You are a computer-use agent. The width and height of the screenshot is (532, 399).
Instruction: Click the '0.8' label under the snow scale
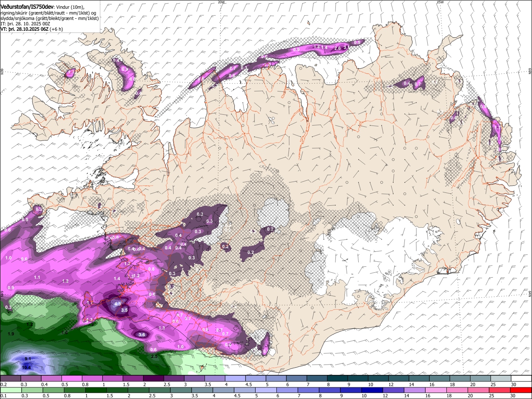point(85,384)
